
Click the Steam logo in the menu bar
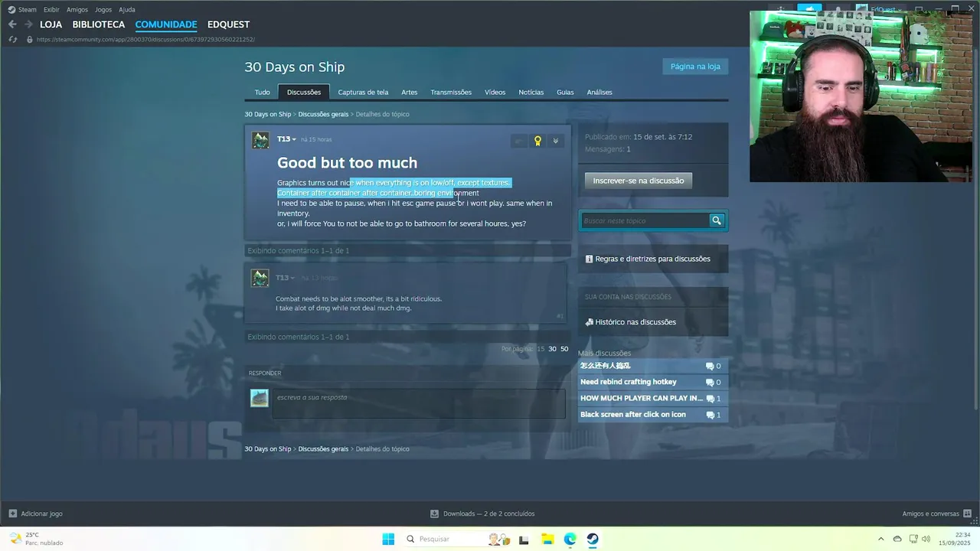point(11,9)
